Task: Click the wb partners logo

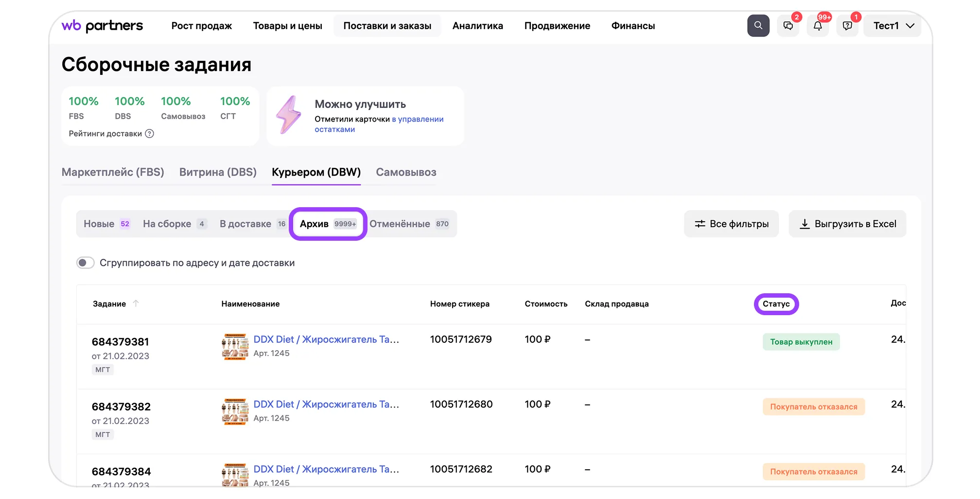Action: point(102,26)
